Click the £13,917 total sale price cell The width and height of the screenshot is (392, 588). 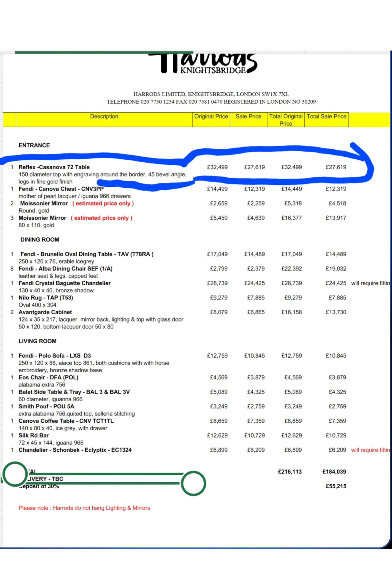(336, 218)
